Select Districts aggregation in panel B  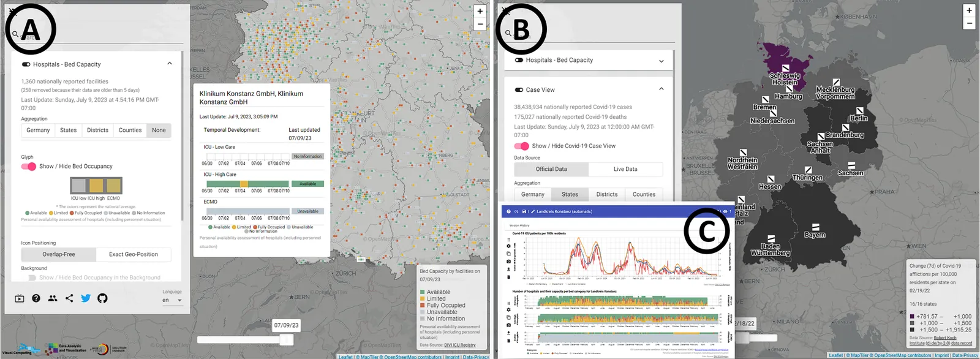(x=607, y=194)
